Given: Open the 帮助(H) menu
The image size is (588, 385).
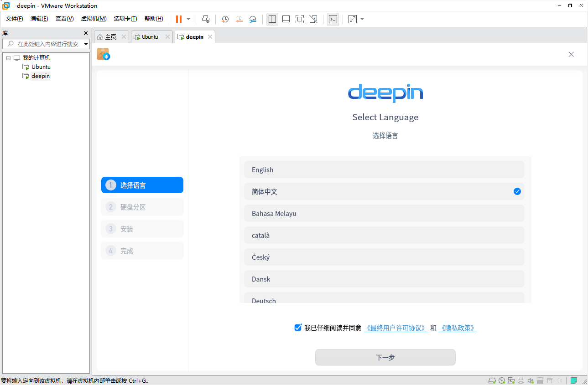Looking at the screenshot, I should [154, 19].
